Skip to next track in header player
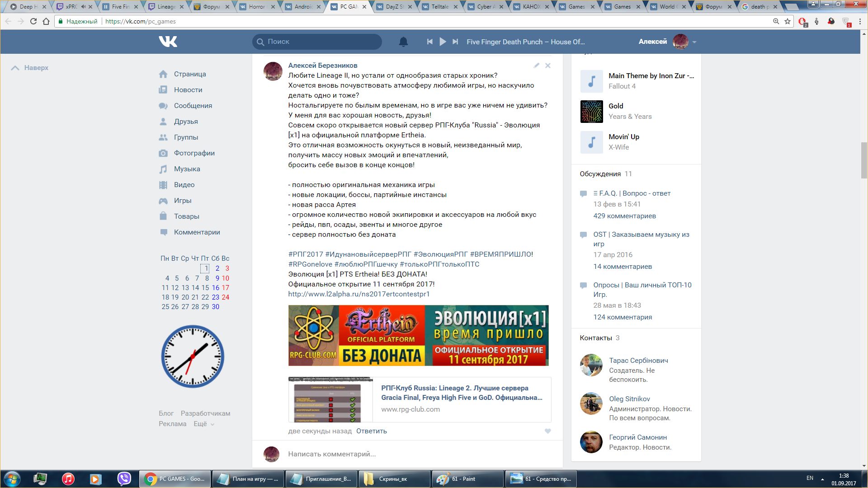Viewport: 868px width, 488px height. 455,42
